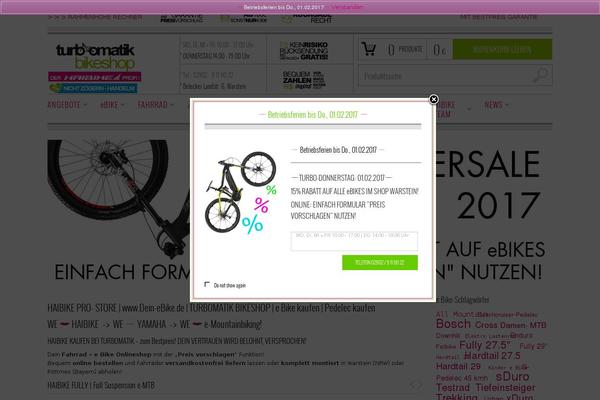Viewport: 600px width, 400px height.
Task: Click the magnifier search icon
Action: click(x=541, y=75)
